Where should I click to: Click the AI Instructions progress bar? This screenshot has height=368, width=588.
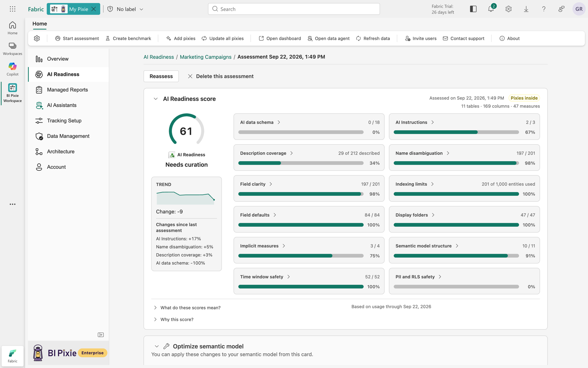(x=456, y=132)
